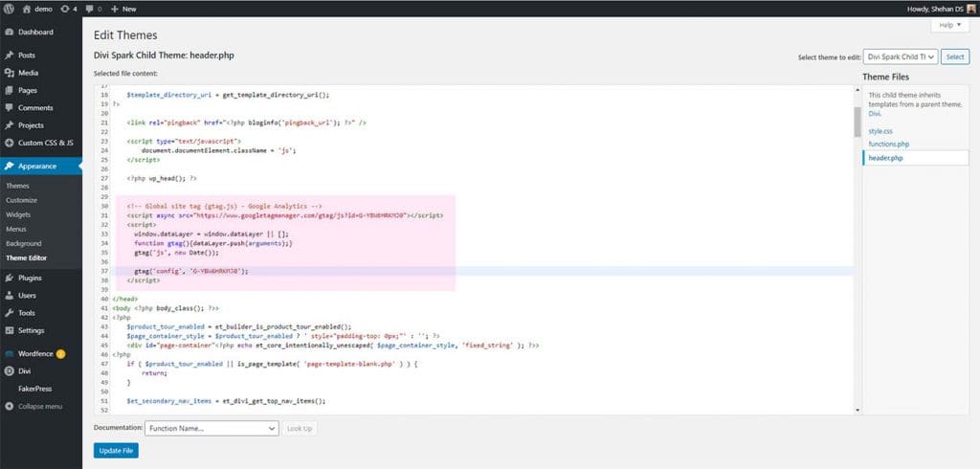The width and height of the screenshot is (980, 469).
Task: Click the Global site tag comment line
Action: pos(224,206)
